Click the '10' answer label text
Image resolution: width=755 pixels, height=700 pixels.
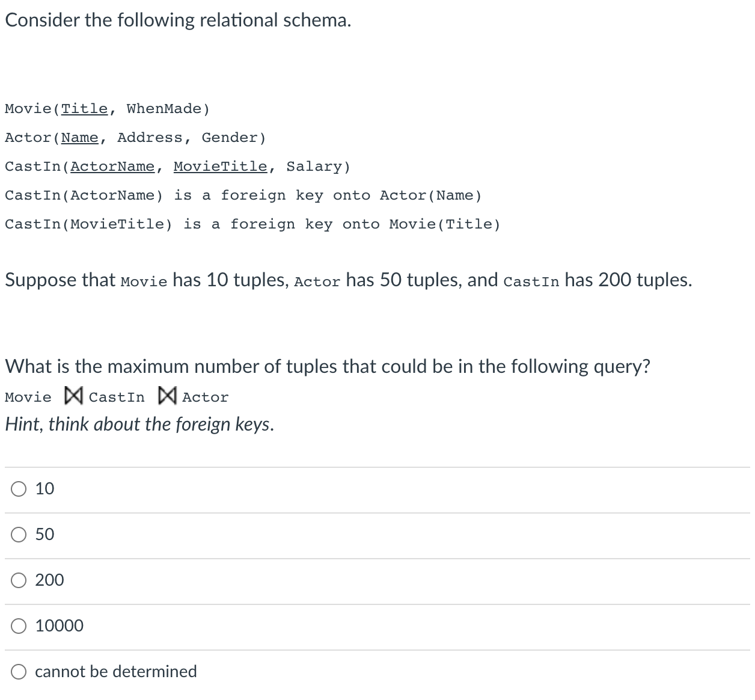[44, 489]
